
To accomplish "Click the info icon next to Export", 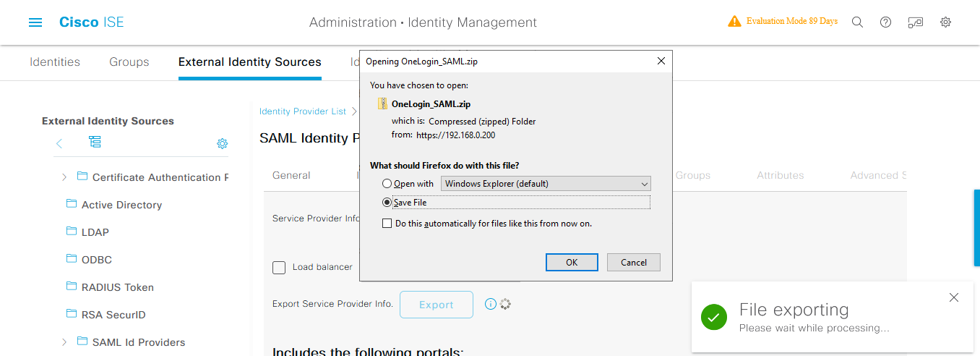I will pos(491,304).
